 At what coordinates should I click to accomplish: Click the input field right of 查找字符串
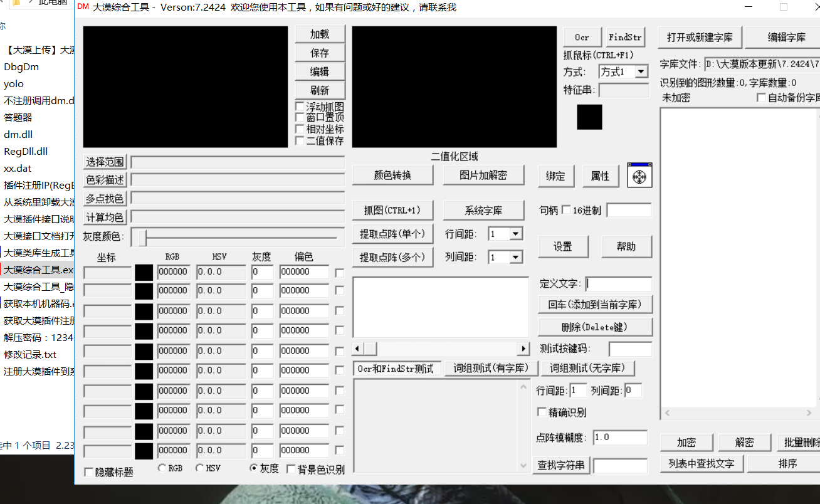[x=620, y=466]
